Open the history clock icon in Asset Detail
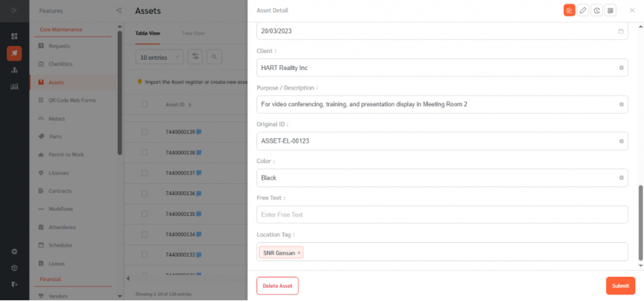The width and height of the screenshot is (644, 302). coord(596,11)
